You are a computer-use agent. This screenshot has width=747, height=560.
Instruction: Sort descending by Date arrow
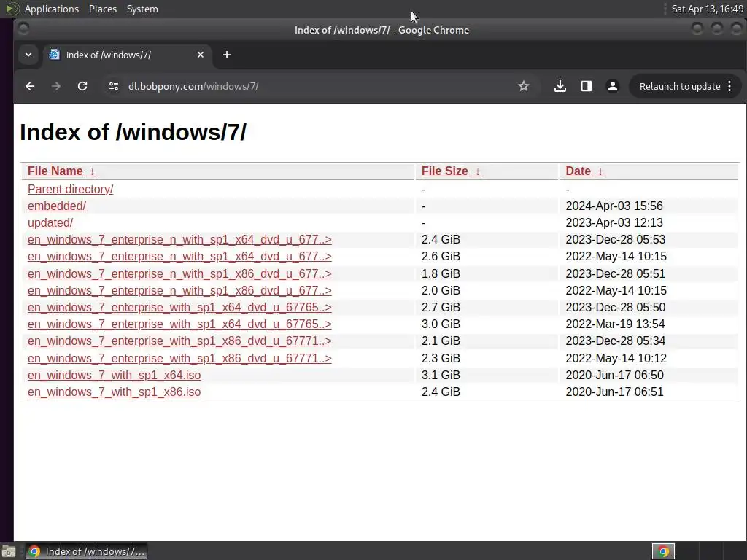click(601, 171)
